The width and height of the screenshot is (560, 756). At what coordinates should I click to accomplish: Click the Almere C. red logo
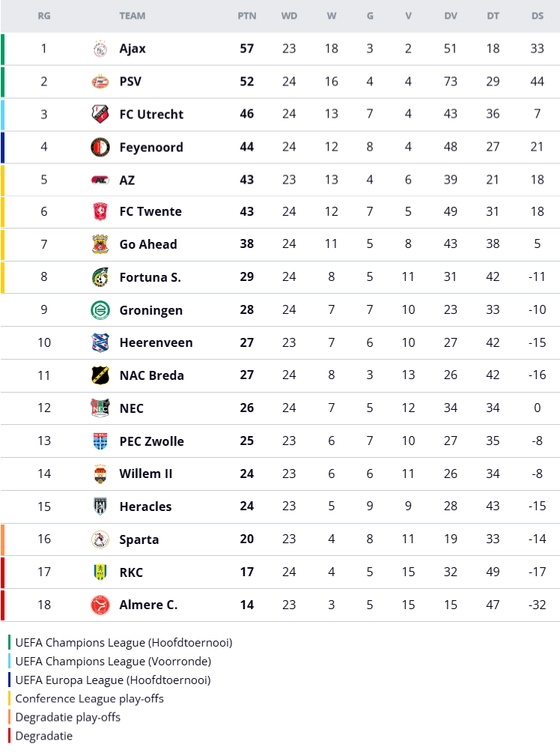pos(100,605)
